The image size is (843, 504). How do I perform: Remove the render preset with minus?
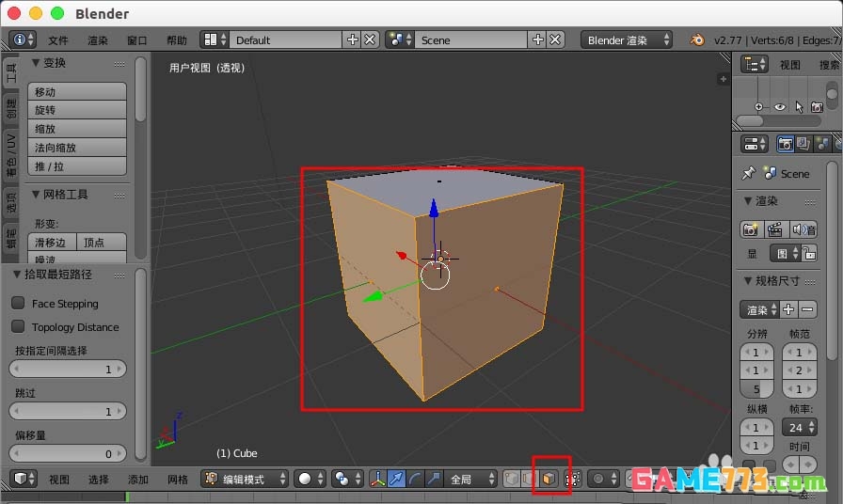click(807, 309)
